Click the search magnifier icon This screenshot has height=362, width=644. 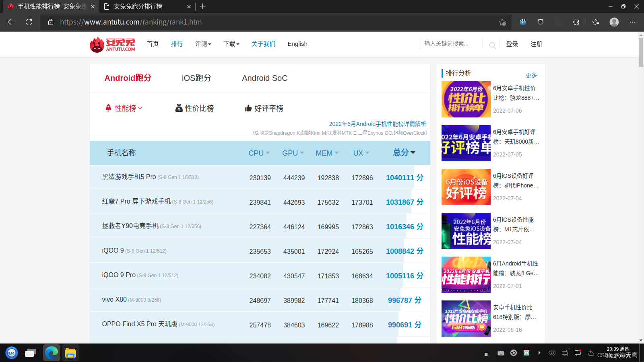coord(492,45)
